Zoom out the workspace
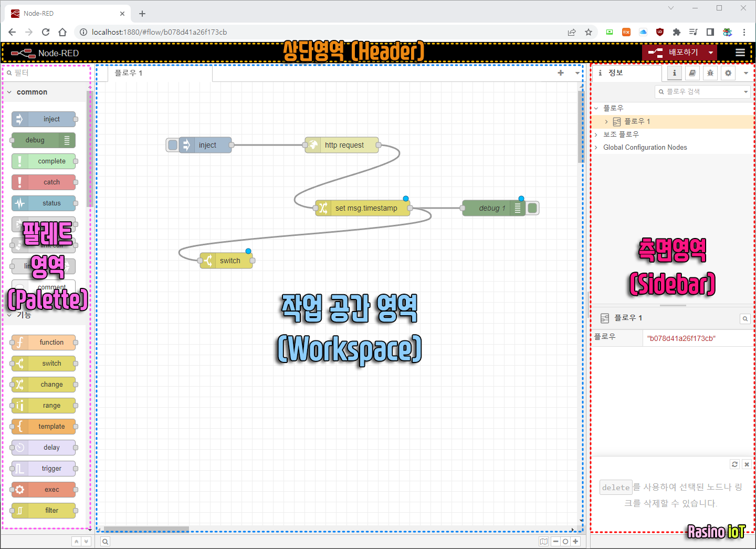 point(555,542)
